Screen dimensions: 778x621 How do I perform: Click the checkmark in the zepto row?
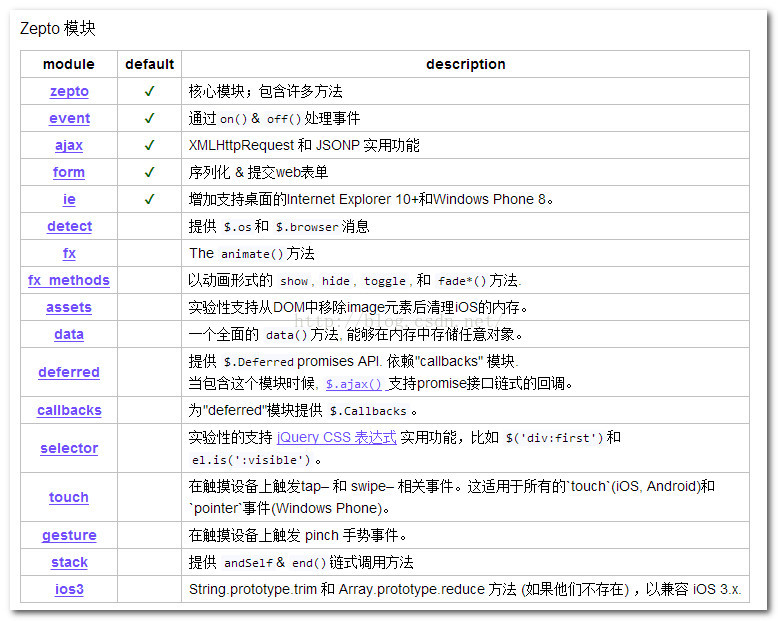149,91
